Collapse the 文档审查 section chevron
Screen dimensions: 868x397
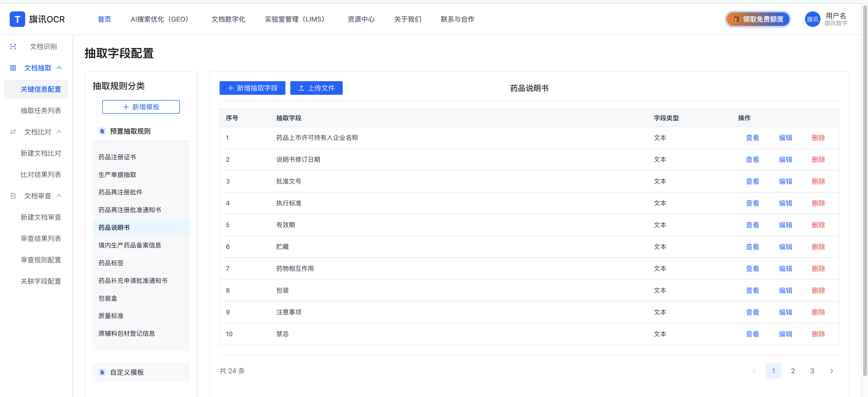tap(59, 196)
